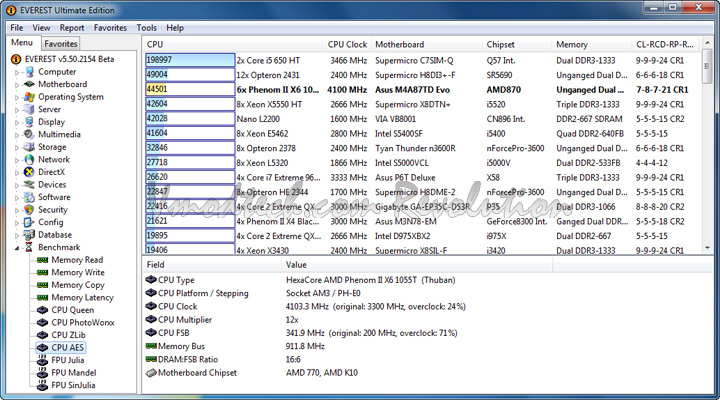Expand the Database tree node arrow
This screenshot has width=720, height=400.
(x=17, y=236)
